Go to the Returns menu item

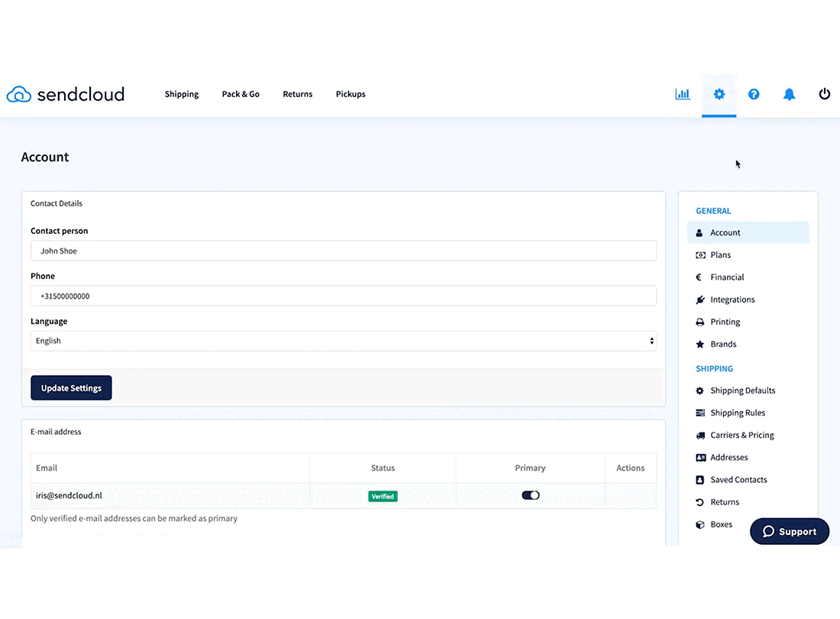297,94
